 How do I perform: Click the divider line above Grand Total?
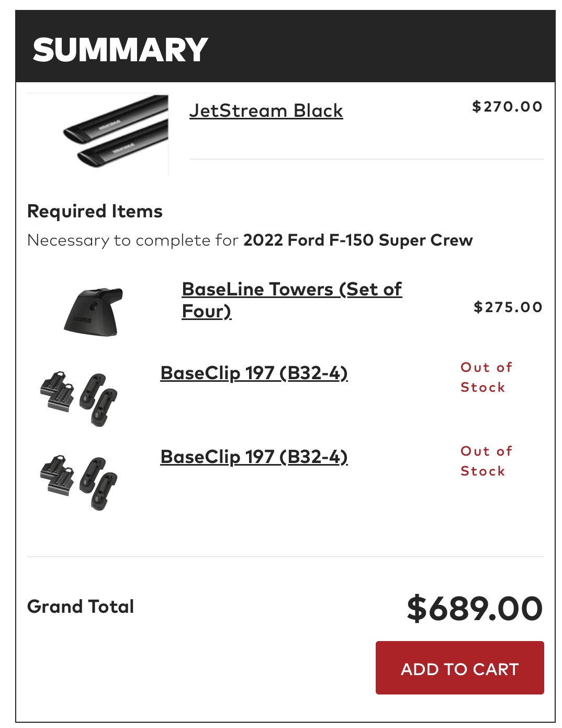coord(285,557)
